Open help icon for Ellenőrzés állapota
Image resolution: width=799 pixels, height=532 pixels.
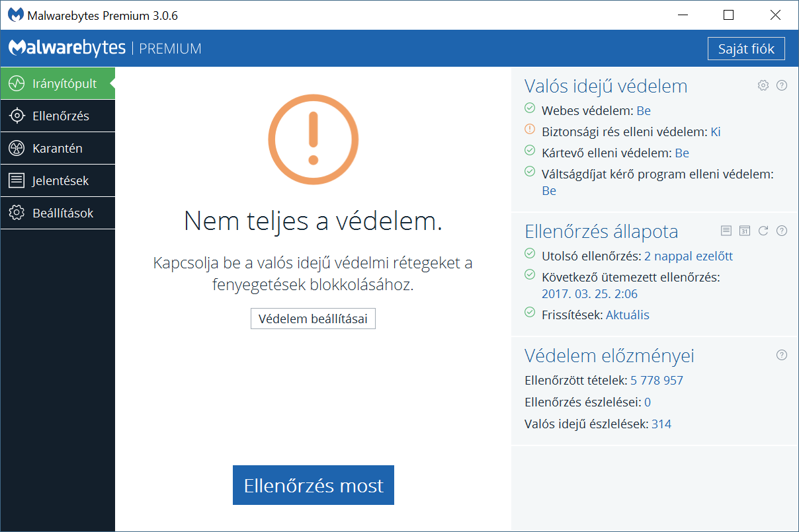click(x=782, y=231)
